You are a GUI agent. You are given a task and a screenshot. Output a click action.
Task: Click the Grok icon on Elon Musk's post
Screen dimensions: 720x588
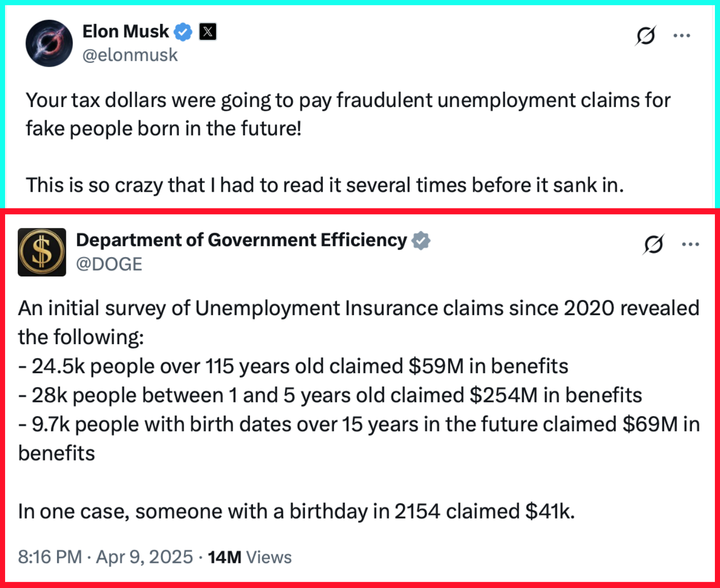point(646,36)
